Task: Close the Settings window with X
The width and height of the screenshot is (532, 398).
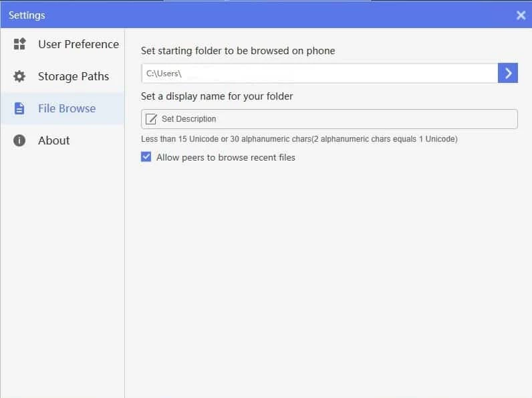Action: [521, 15]
